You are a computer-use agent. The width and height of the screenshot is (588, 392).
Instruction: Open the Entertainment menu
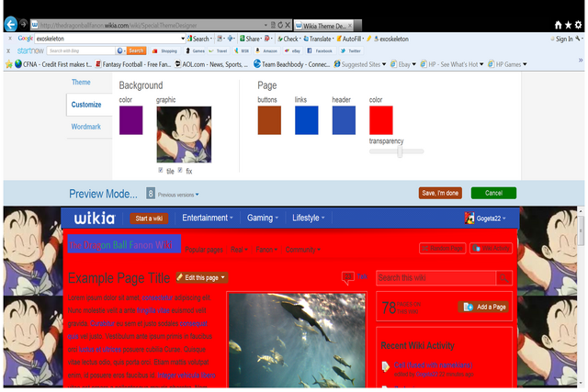[208, 218]
